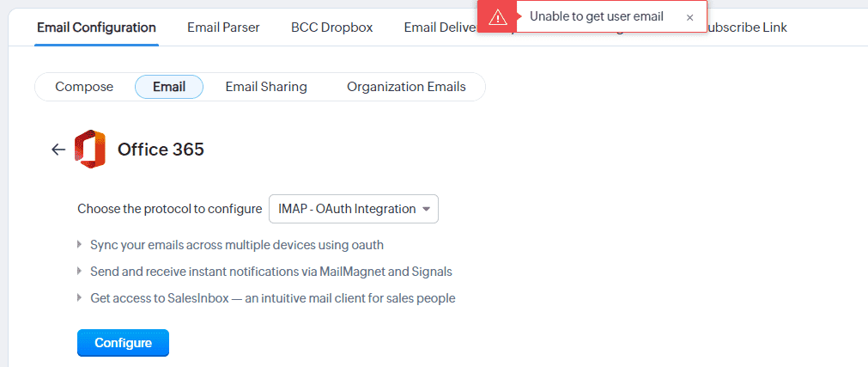The height and width of the screenshot is (367, 868).
Task: Switch to Email Sharing section
Action: pos(266,87)
